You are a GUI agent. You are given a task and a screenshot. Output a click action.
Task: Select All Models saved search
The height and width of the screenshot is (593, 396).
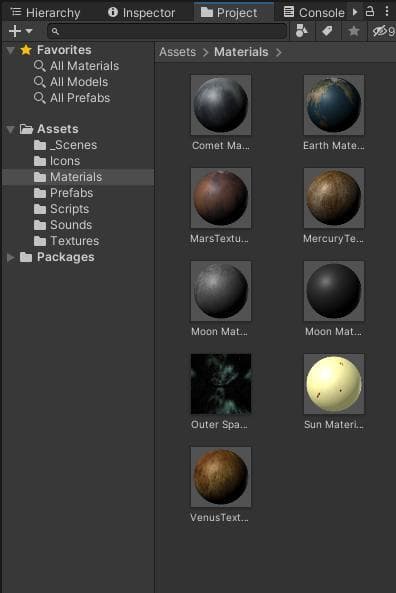[79, 82]
